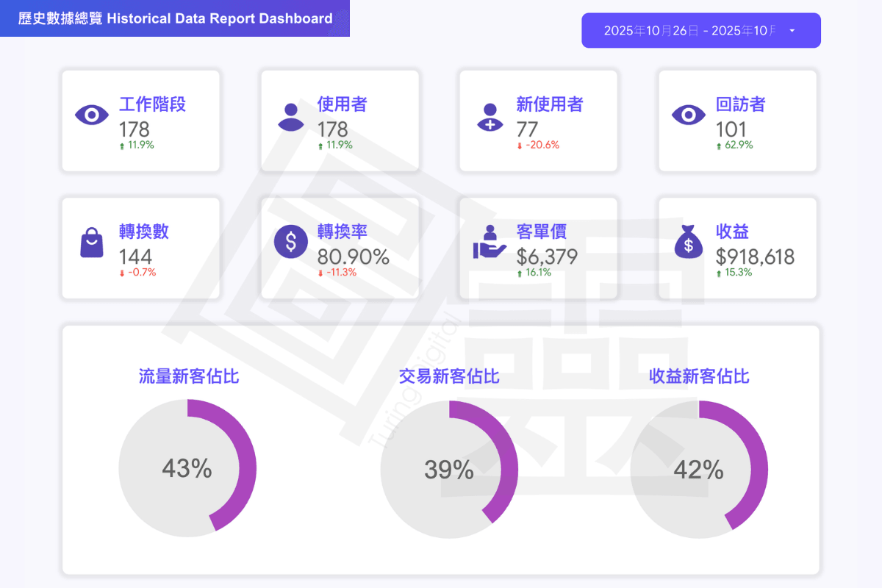The image size is (882, 588).
Task: Click the 新使用者 card title
Action: coord(550,104)
